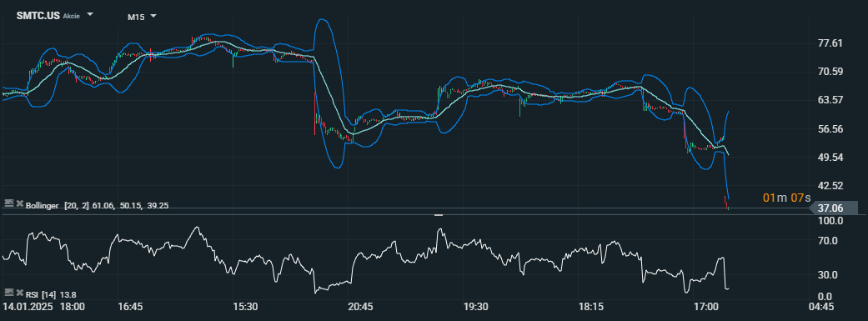Click the candle countdown timer 01m 07s

(x=786, y=198)
